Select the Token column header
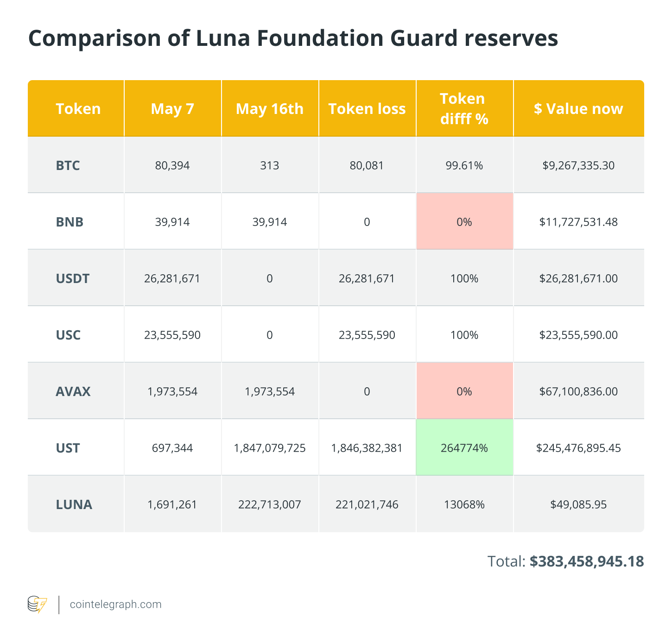Image resolution: width=672 pixels, height=642 pixels. (x=78, y=109)
